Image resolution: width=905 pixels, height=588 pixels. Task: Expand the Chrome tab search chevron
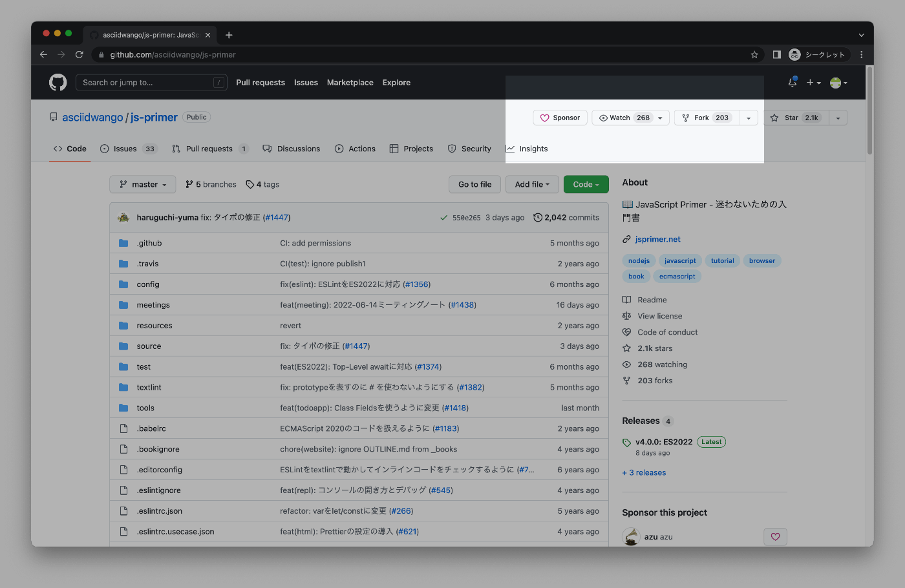click(x=861, y=35)
